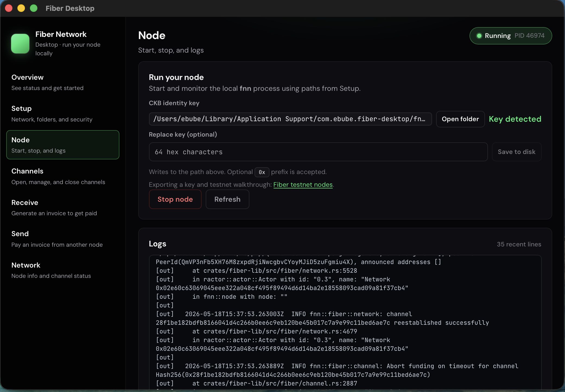Click log line 'in fnn::node with node'
Viewport: 565px width, 392px height.
click(221, 297)
